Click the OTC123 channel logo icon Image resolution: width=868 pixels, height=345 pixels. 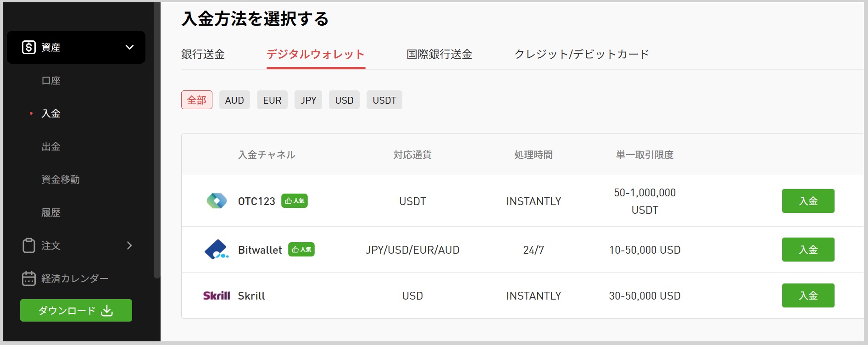click(217, 201)
